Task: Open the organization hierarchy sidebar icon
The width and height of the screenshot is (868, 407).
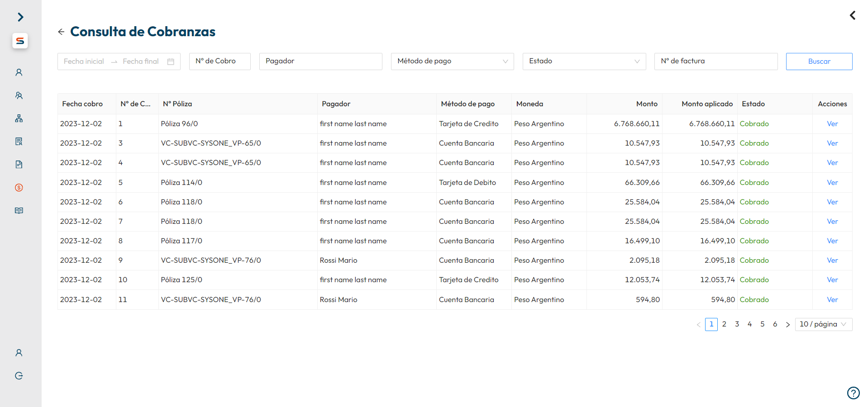Action: (19, 118)
